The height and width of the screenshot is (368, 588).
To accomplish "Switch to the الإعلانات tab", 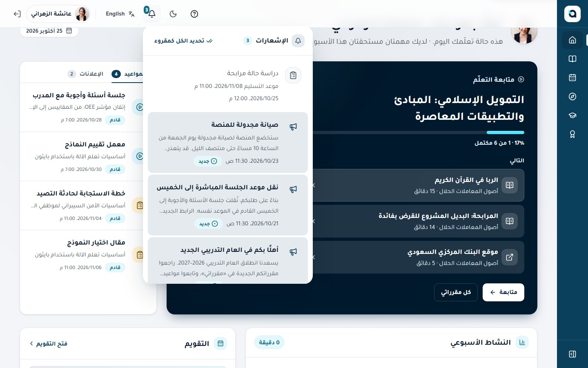I will [86, 74].
